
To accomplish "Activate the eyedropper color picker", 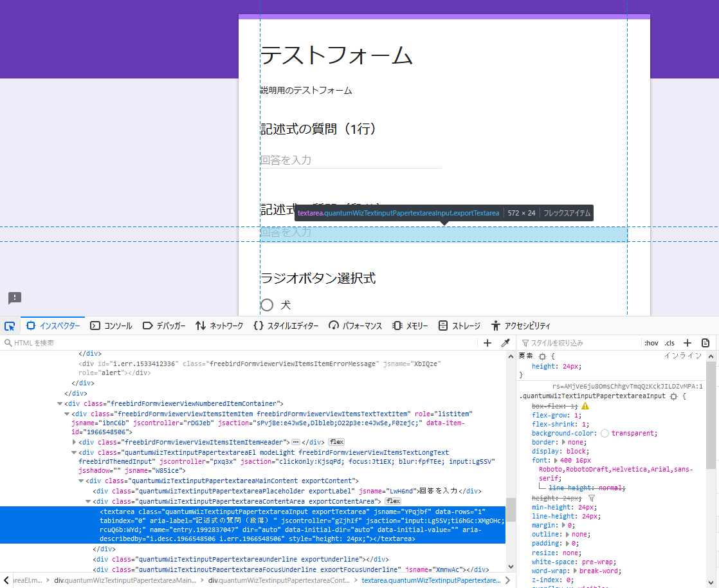I will [x=505, y=342].
